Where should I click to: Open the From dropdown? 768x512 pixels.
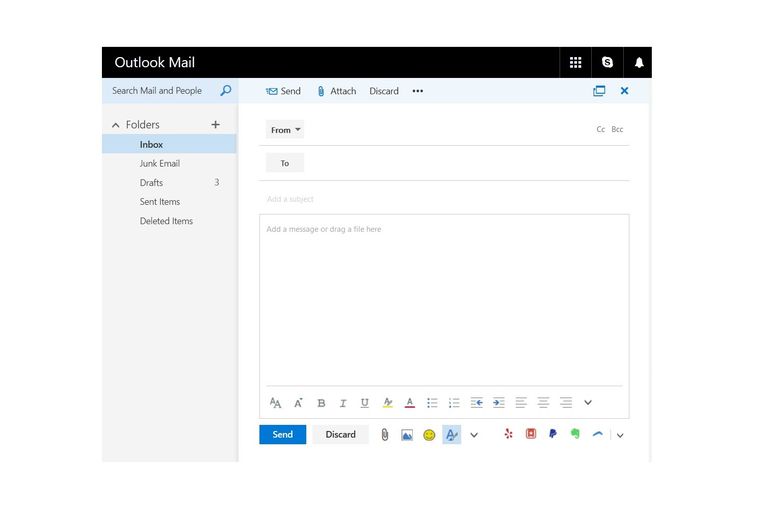285,130
